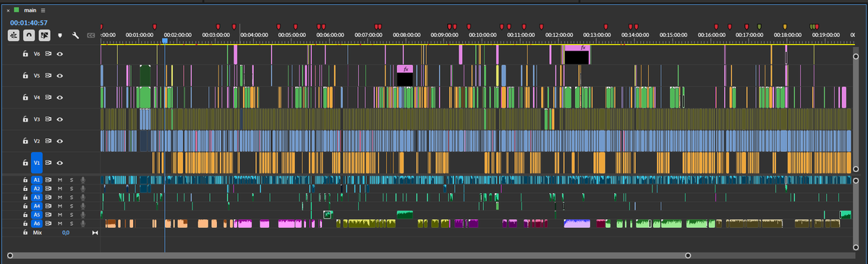Screen dimensions: 868x264
Task: Toggle sync lock on track V3
Action: coord(49,119)
